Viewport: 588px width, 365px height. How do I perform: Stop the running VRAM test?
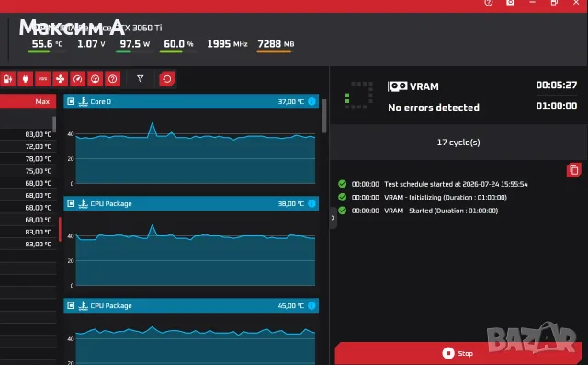point(458,353)
